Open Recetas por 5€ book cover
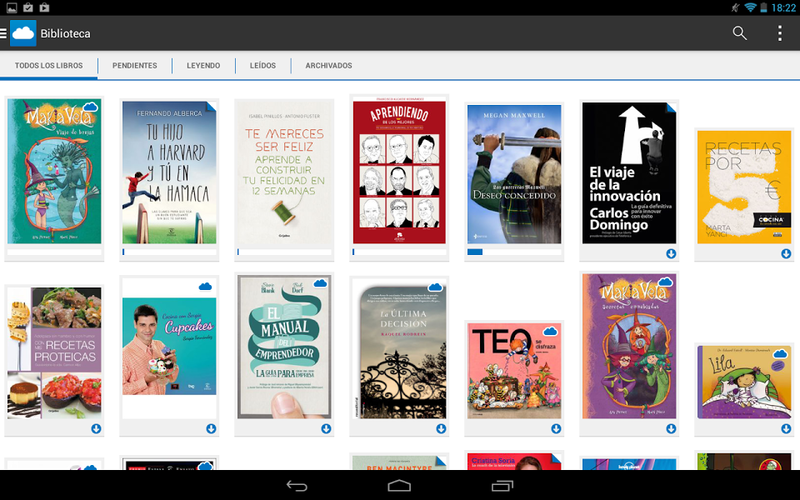 click(744, 187)
